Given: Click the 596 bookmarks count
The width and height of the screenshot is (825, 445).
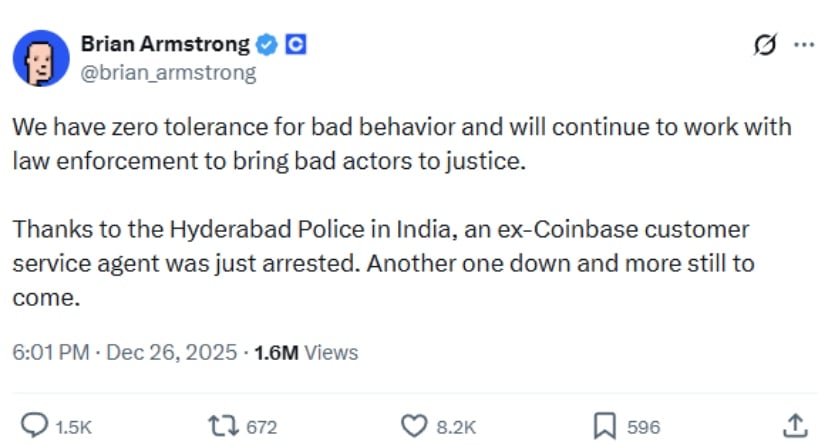Looking at the screenshot, I should (x=643, y=427).
